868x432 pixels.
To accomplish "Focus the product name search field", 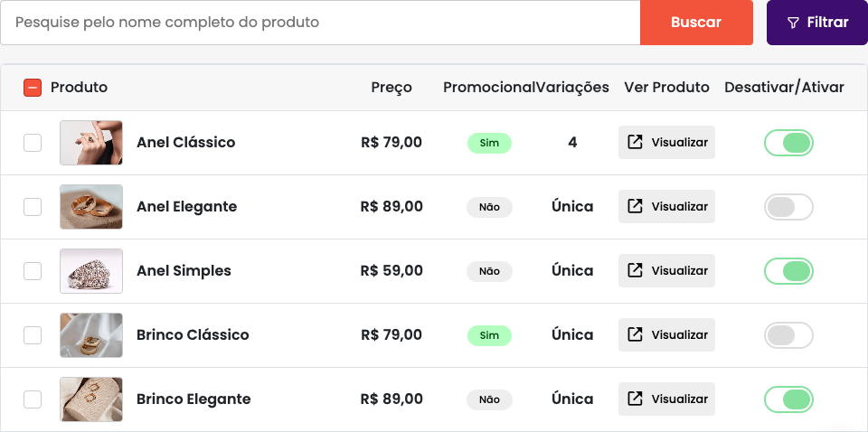I will pyautogui.click(x=320, y=23).
